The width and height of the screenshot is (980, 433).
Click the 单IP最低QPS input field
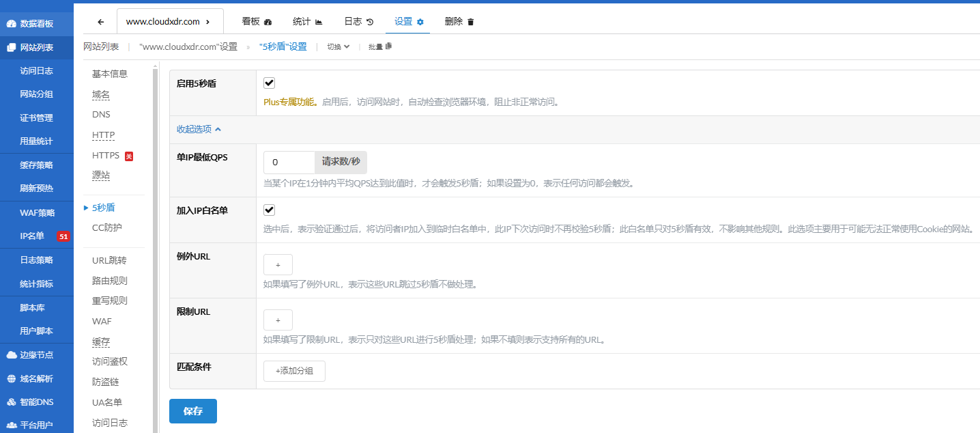click(x=289, y=163)
